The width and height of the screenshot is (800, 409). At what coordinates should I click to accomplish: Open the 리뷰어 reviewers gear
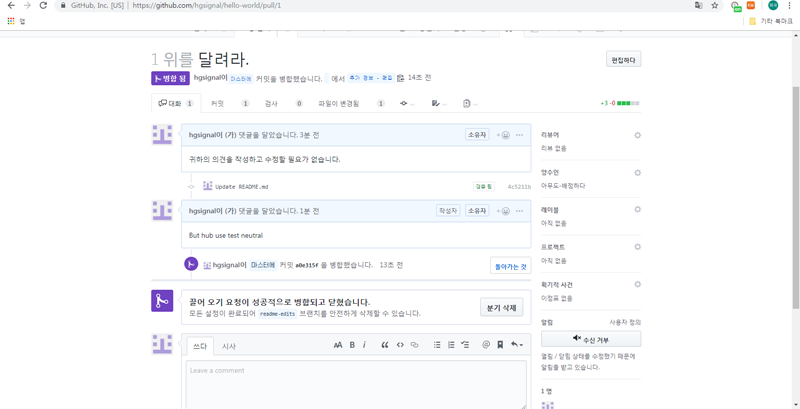637,135
